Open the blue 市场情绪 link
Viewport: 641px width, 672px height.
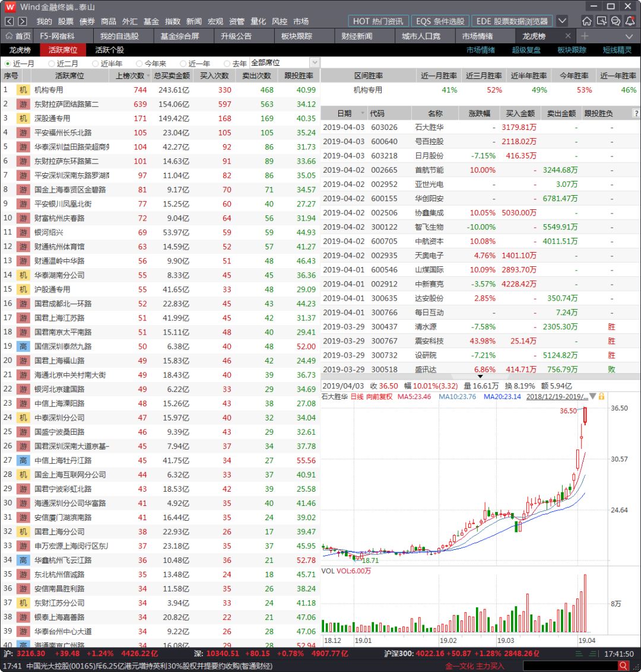(x=481, y=50)
